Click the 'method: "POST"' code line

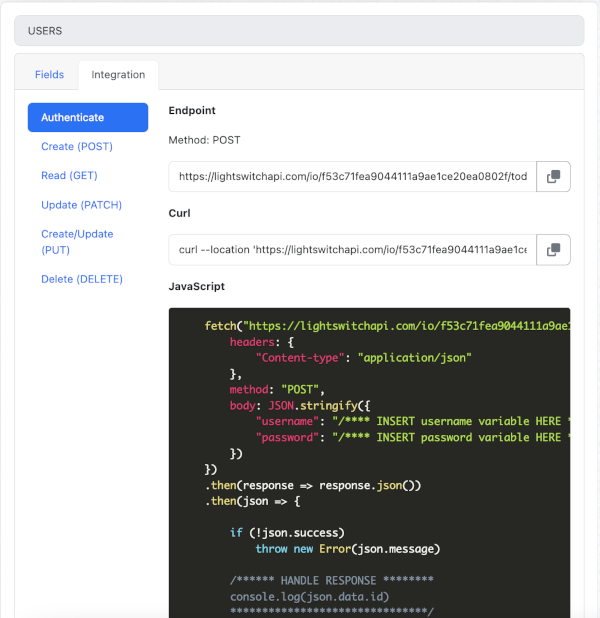[x=277, y=390]
